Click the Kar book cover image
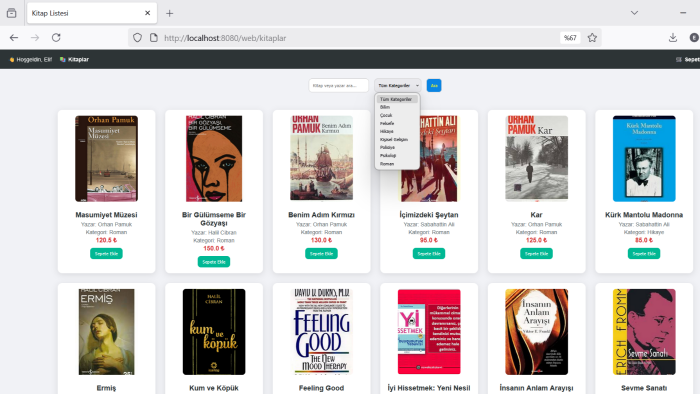 click(x=536, y=158)
